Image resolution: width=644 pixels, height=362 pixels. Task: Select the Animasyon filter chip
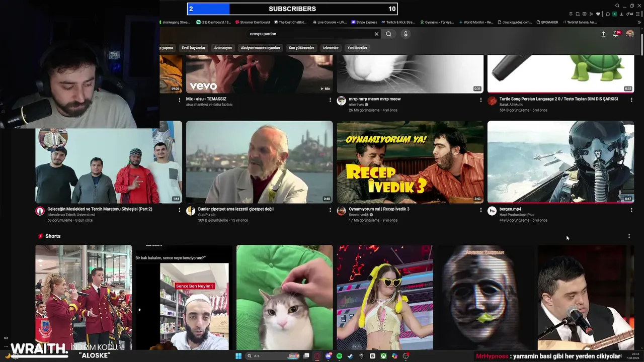223,48
